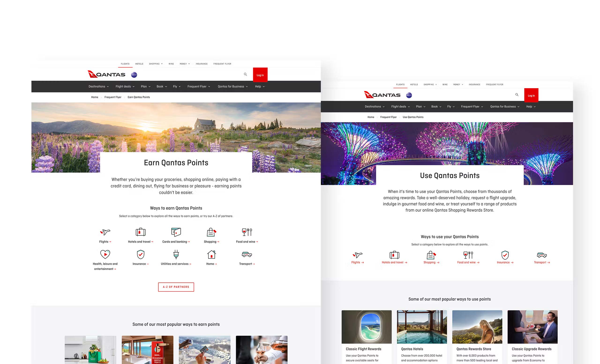Open the Transport car icon on Use Points page
The width and height of the screenshot is (600, 364).
tap(542, 255)
